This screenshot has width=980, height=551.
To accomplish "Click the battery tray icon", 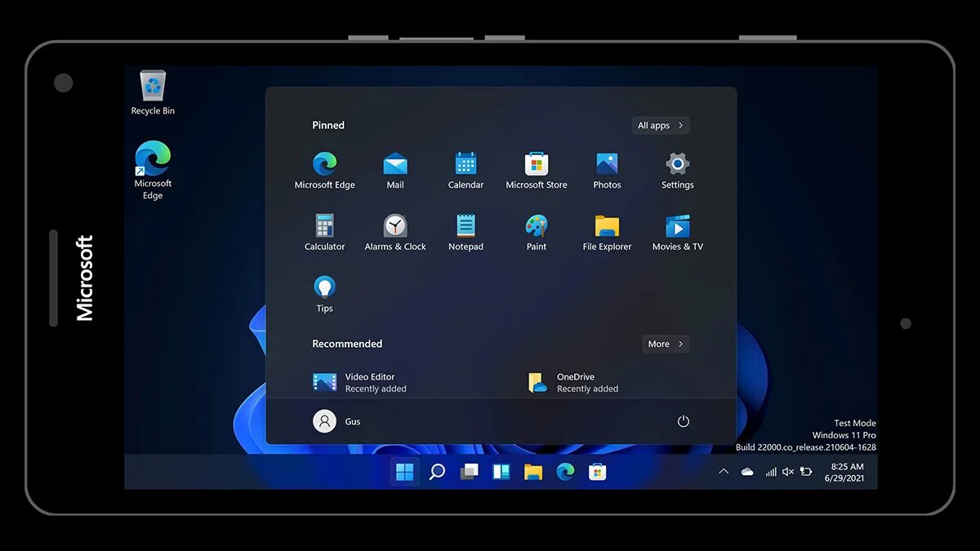I will click(x=806, y=472).
